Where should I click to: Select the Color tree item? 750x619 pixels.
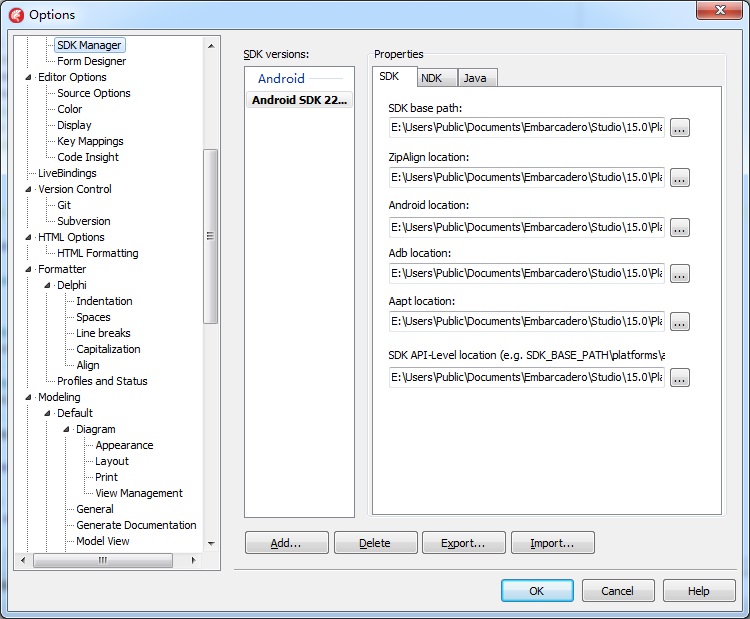pyautogui.click(x=70, y=110)
